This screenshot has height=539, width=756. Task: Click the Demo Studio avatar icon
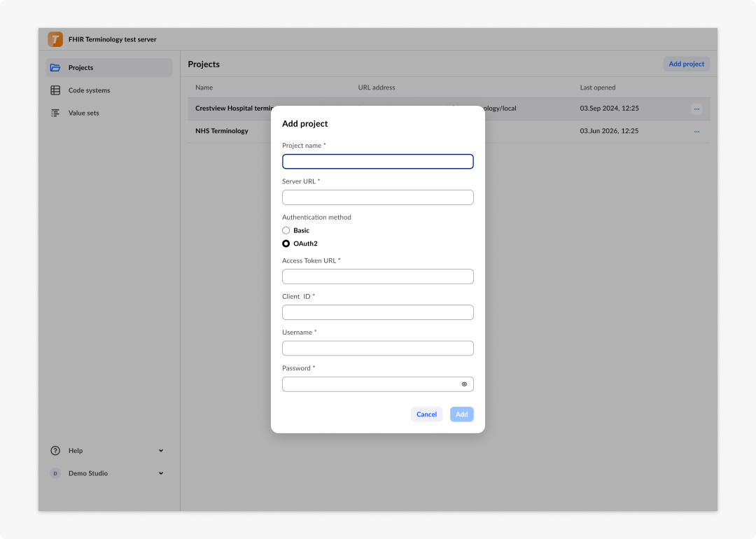[x=55, y=473]
